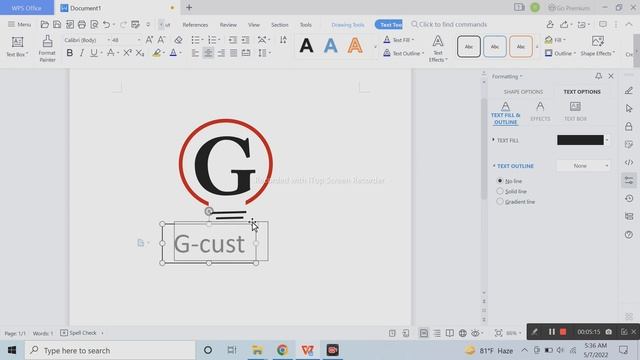Choose the black A text style preset
Screen dimensions: 640x360
(306, 46)
